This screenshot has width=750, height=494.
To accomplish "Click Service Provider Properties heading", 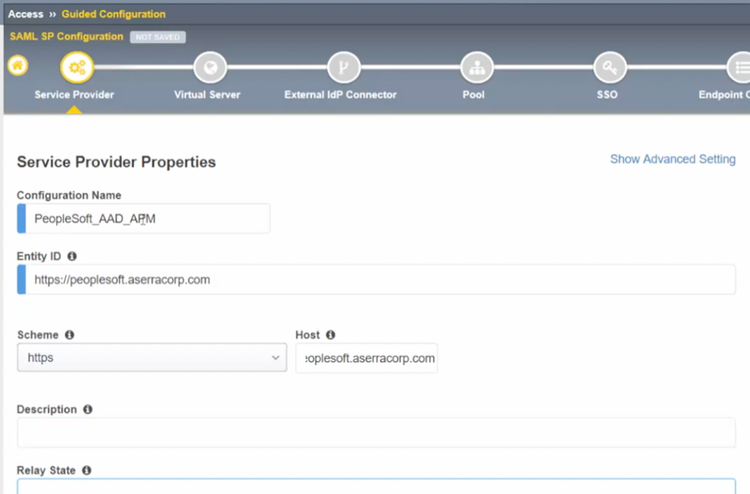I will (116, 162).
